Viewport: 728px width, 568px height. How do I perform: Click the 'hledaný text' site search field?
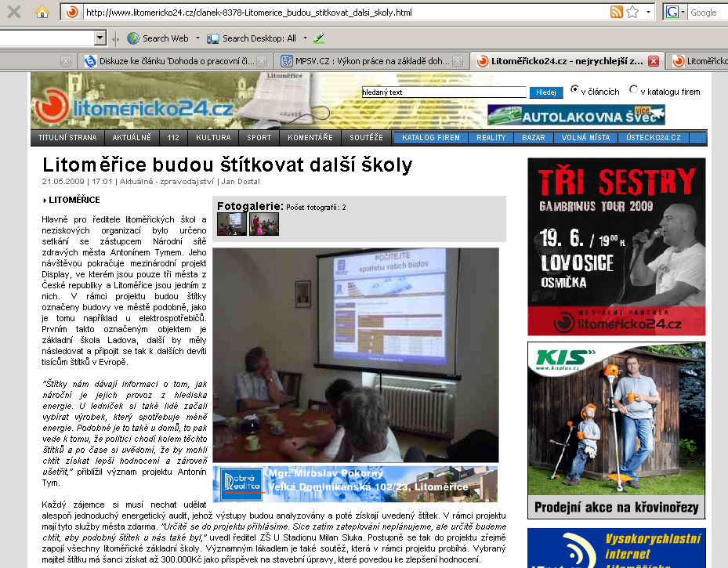coord(444,92)
